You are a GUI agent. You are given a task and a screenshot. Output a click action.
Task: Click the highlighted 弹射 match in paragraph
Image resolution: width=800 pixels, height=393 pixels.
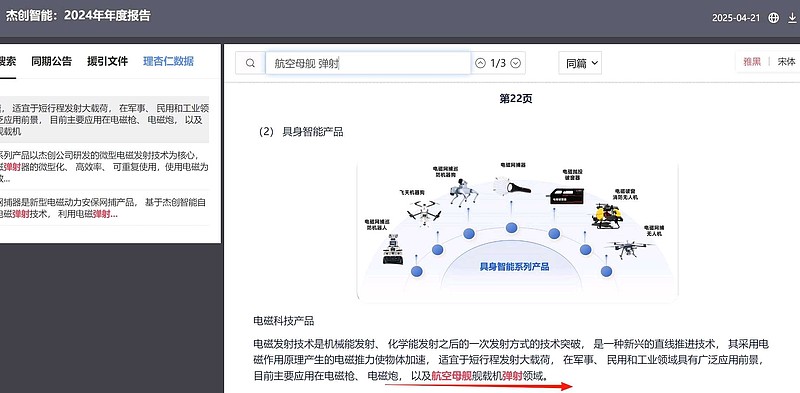click(x=512, y=377)
